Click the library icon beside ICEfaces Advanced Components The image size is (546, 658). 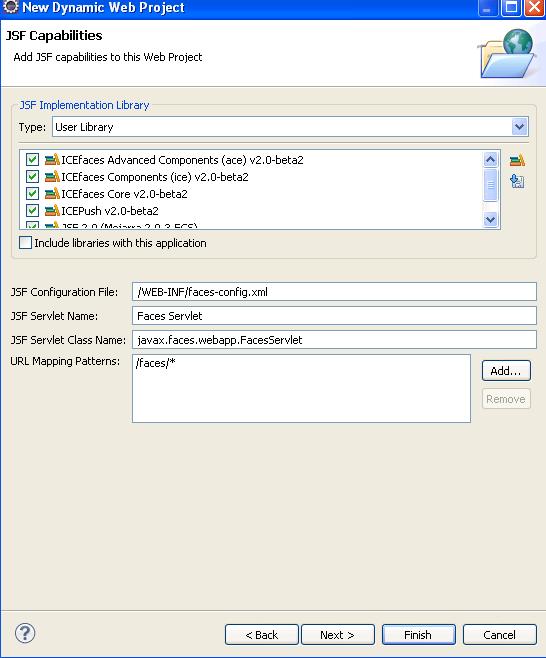tap(52, 159)
